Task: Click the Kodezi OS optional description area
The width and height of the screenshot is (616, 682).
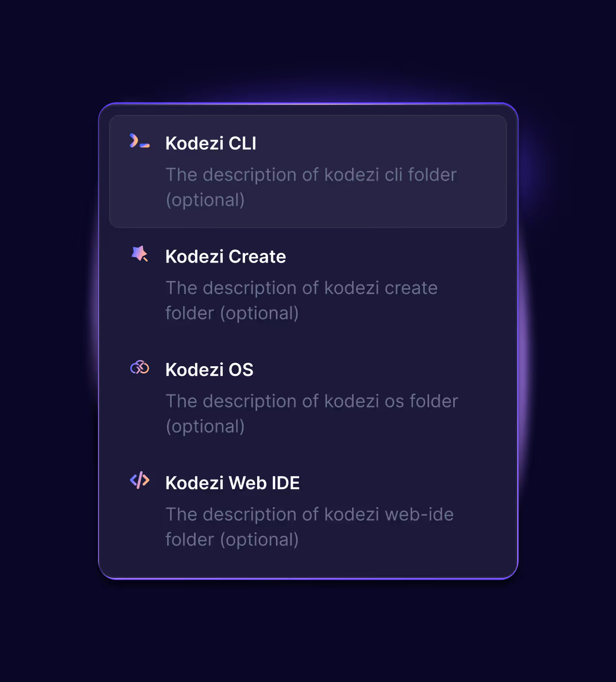Action: point(311,413)
